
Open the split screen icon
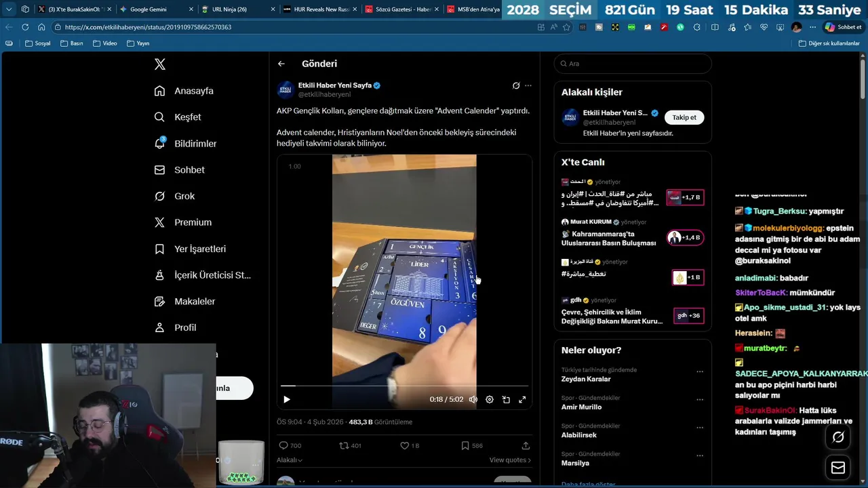tap(715, 27)
